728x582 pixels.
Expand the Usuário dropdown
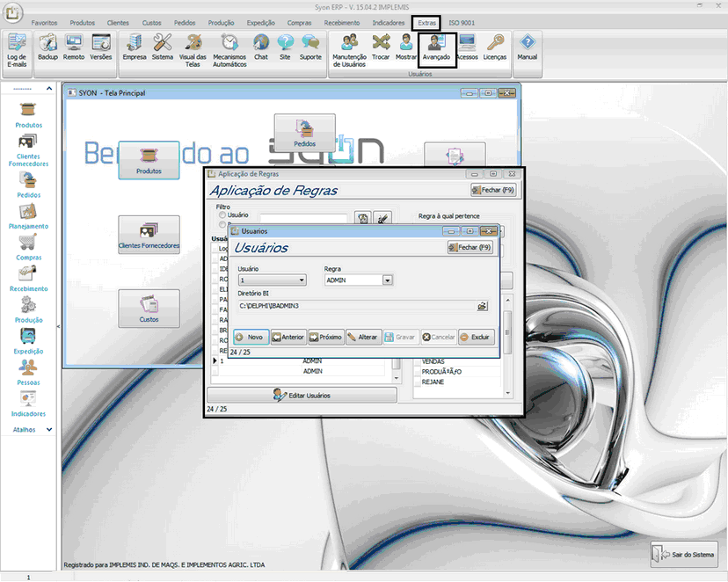click(x=302, y=280)
